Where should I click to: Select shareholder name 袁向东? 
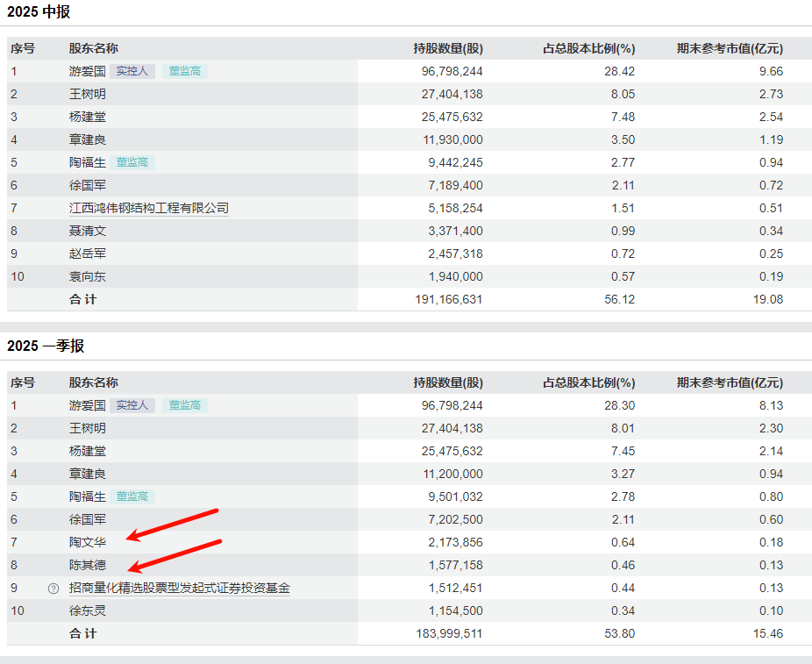[88, 276]
